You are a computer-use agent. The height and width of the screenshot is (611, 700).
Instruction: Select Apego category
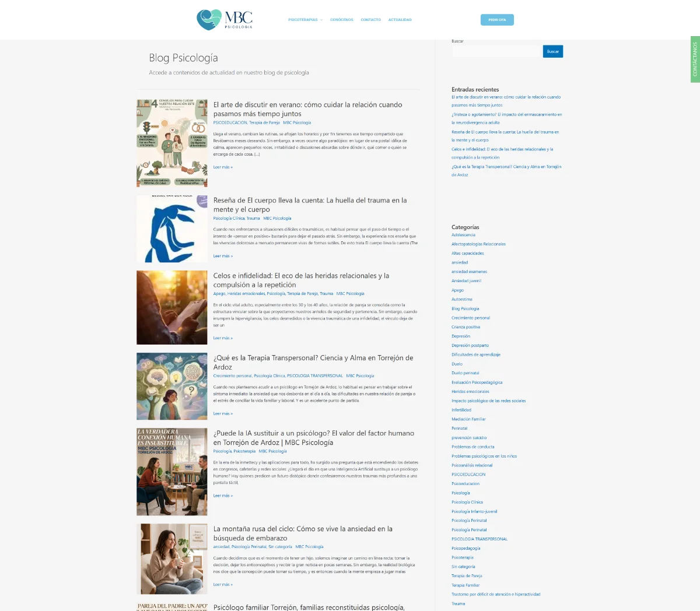click(457, 290)
